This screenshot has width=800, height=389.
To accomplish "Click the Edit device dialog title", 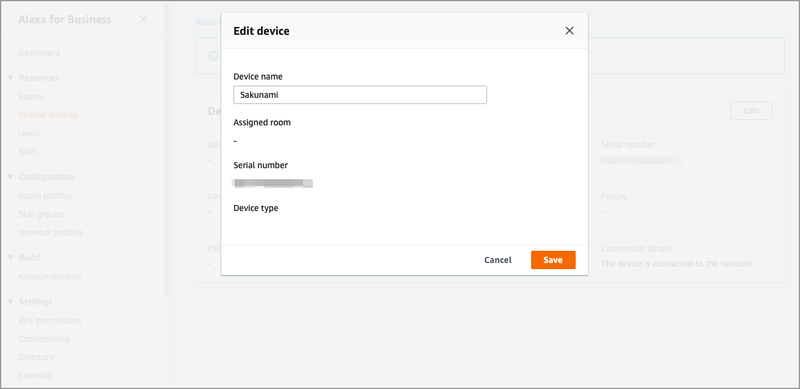I will 261,31.
